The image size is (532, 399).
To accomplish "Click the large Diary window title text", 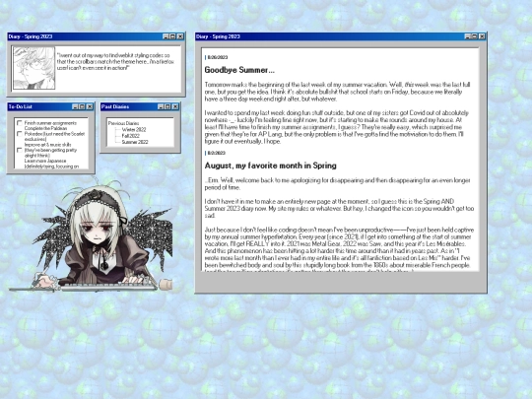I will [218, 36].
